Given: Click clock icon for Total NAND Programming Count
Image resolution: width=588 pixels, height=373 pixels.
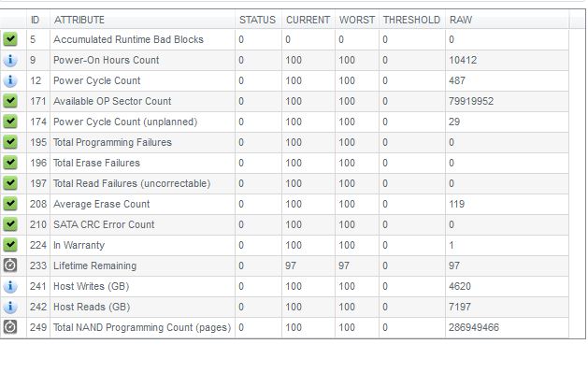Looking at the screenshot, I should click(x=10, y=327).
